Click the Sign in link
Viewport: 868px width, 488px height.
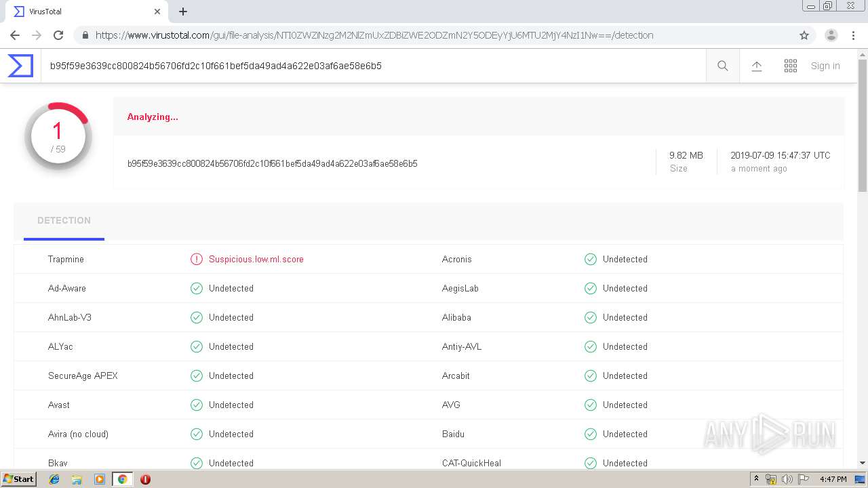825,66
